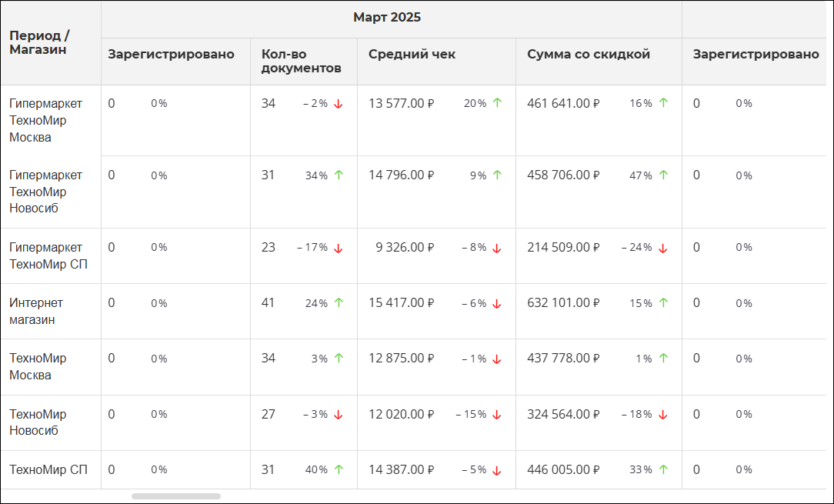Click red arrow next to −1% average check
The image size is (834, 504).
click(x=497, y=359)
